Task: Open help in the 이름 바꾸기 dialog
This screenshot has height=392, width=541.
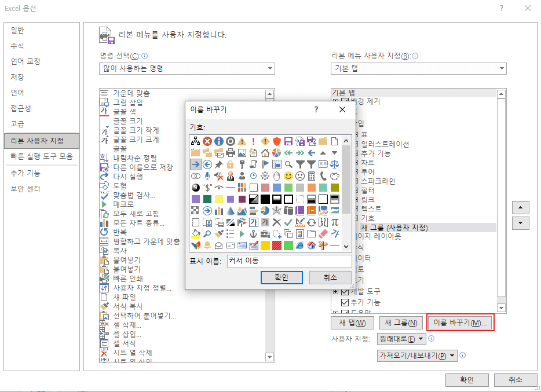Action: click(x=316, y=109)
